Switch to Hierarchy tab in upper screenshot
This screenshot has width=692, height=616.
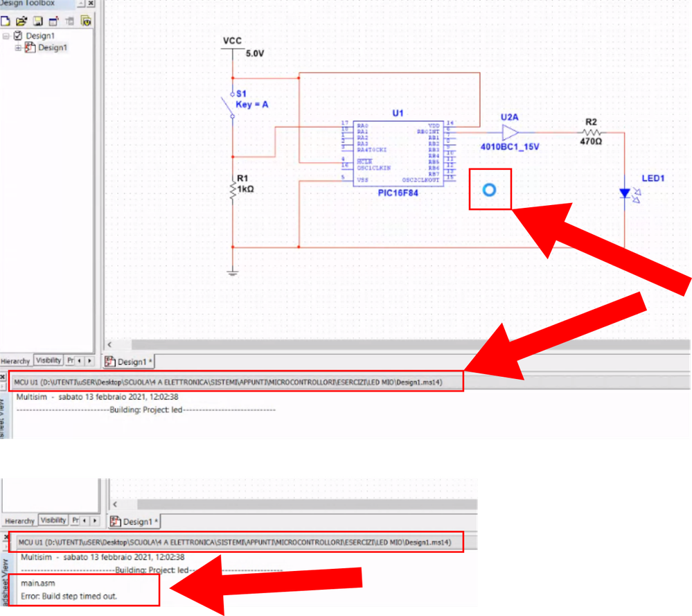click(15, 361)
